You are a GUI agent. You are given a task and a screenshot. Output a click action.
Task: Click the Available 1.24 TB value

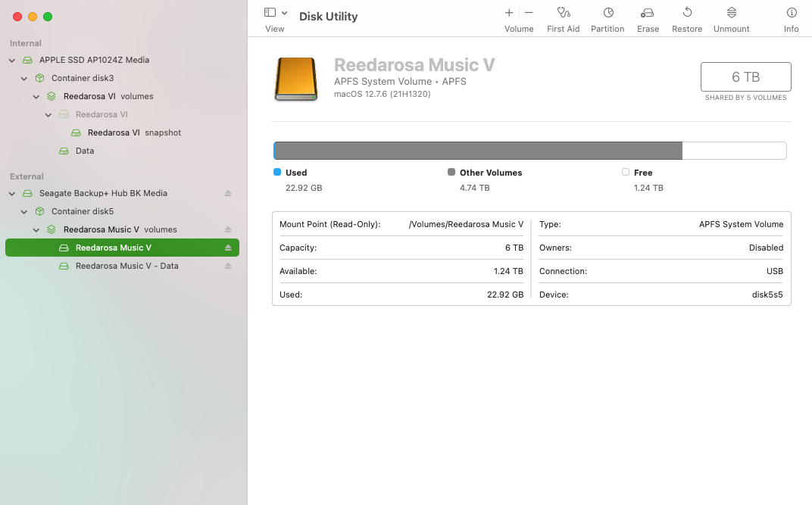coord(508,271)
